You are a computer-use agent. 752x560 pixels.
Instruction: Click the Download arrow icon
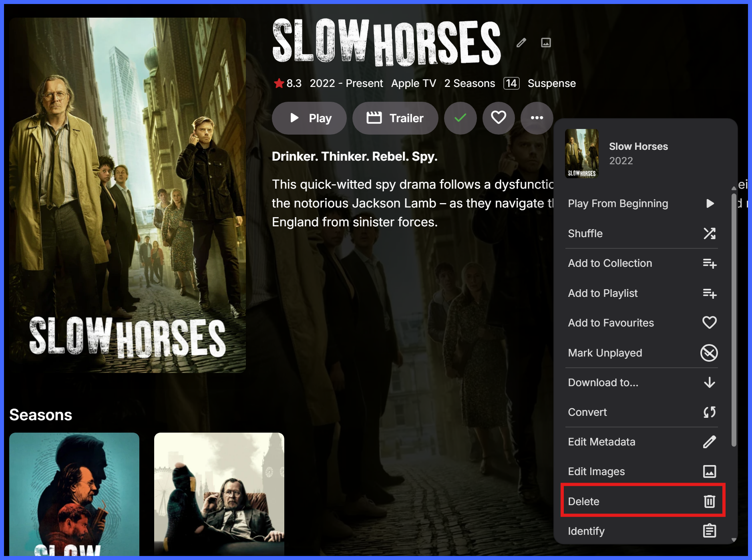(710, 383)
